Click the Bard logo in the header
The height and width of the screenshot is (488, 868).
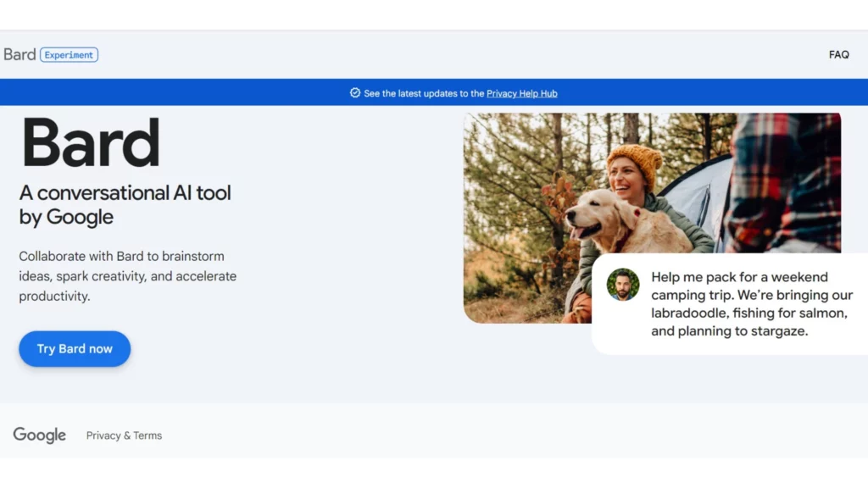coord(19,55)
